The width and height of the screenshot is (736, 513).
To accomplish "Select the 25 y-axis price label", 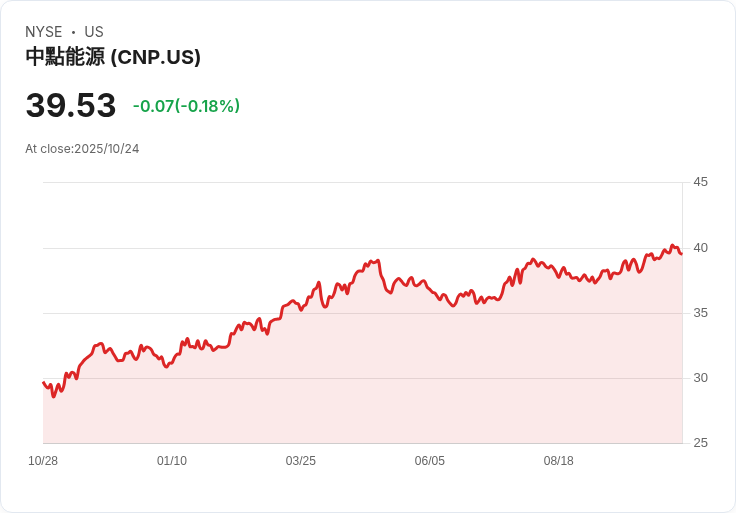I will [700, 443].
